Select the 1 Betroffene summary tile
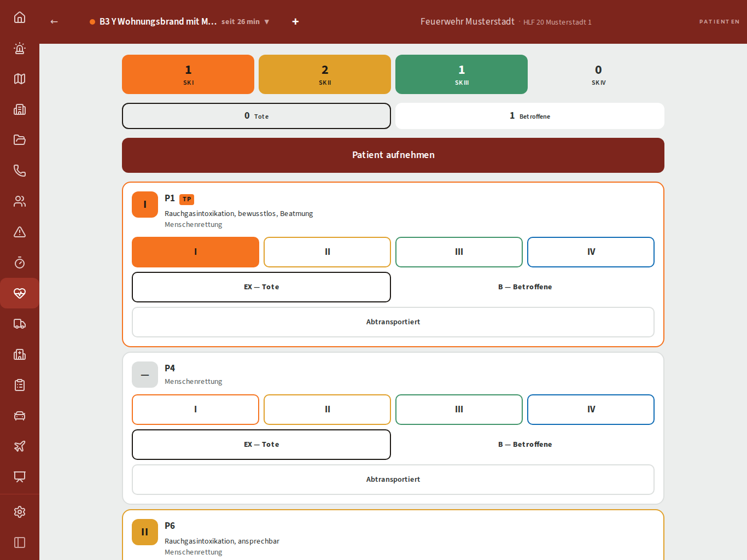The width and height of the screenshot is (747, 560). [x=530, y=116]
